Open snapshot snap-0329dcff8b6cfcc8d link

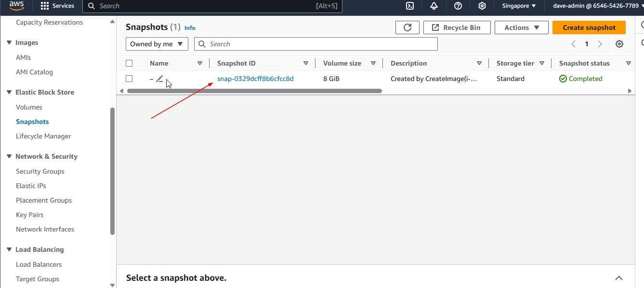point(255,79)
